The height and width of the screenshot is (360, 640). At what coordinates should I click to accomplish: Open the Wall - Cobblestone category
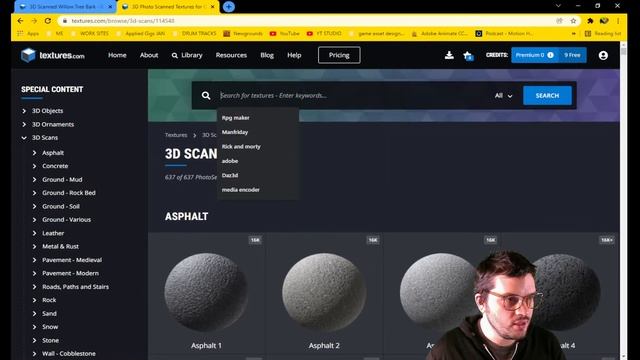pyautogui.click(x=69, y=353)
